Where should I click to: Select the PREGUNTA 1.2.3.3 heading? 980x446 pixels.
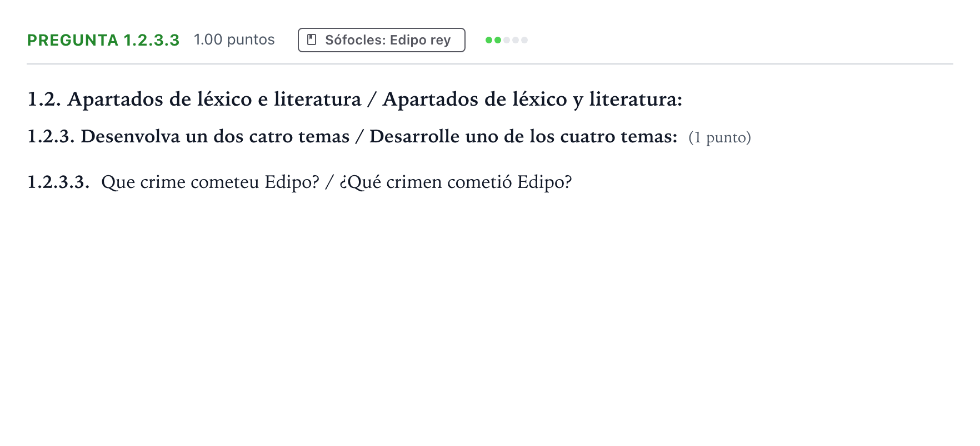(103, 40)
